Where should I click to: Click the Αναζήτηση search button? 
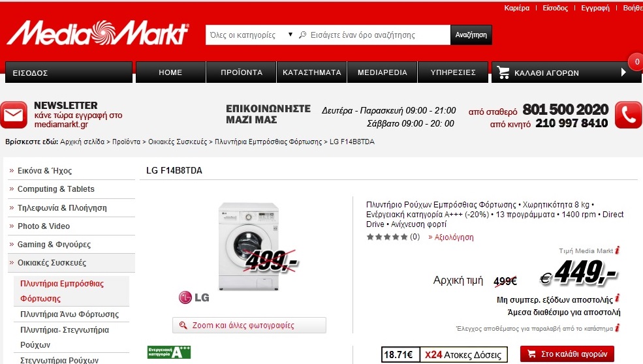(x=471, y=35)
